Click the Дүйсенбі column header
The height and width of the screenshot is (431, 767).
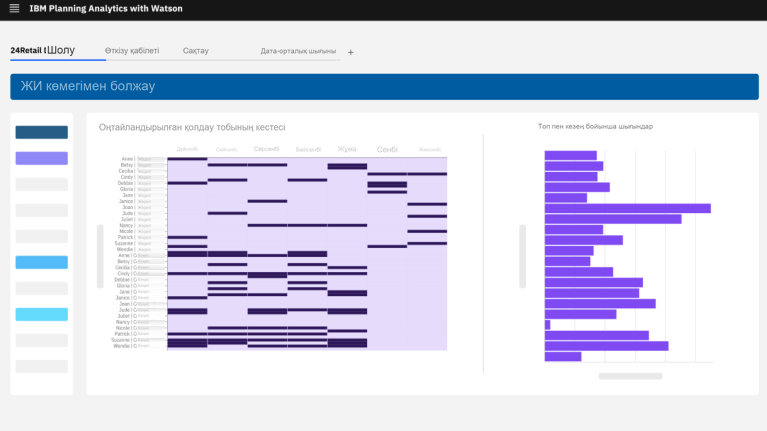click(x=187, y=149)
